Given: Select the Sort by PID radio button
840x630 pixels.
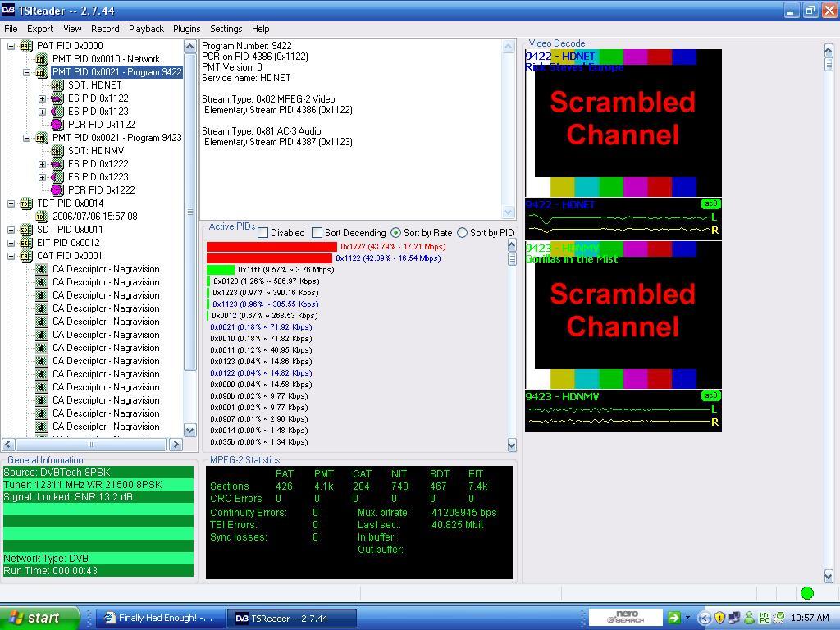Looking at the screenshot, I should (463, 233).
